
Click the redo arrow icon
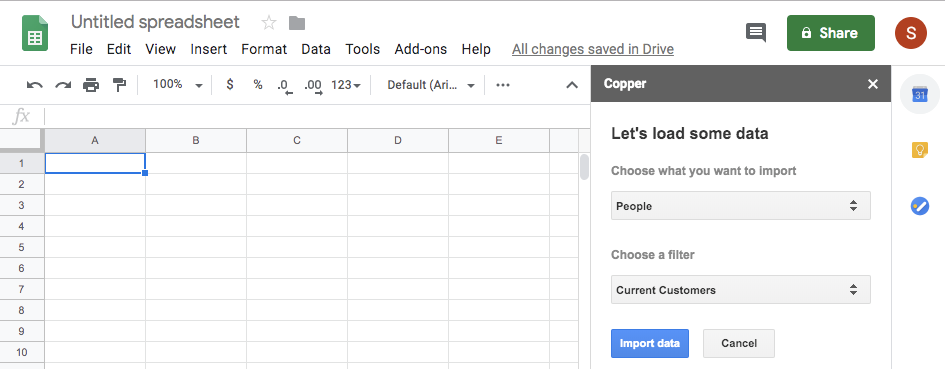(63, 85)
